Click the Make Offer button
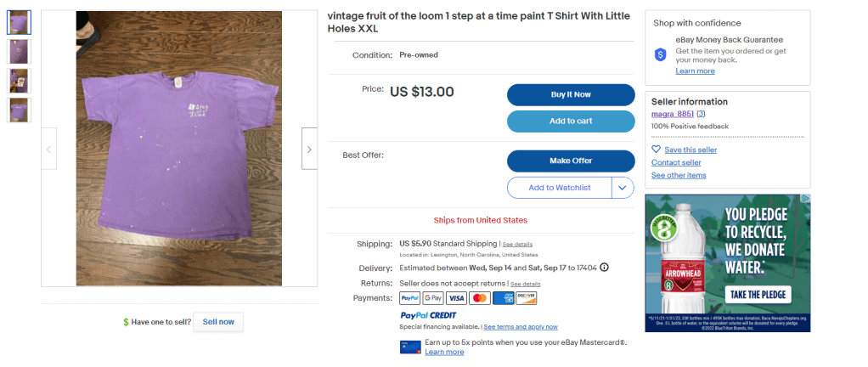The width and height of the screenshot is (868, 367). pos(571,161)
